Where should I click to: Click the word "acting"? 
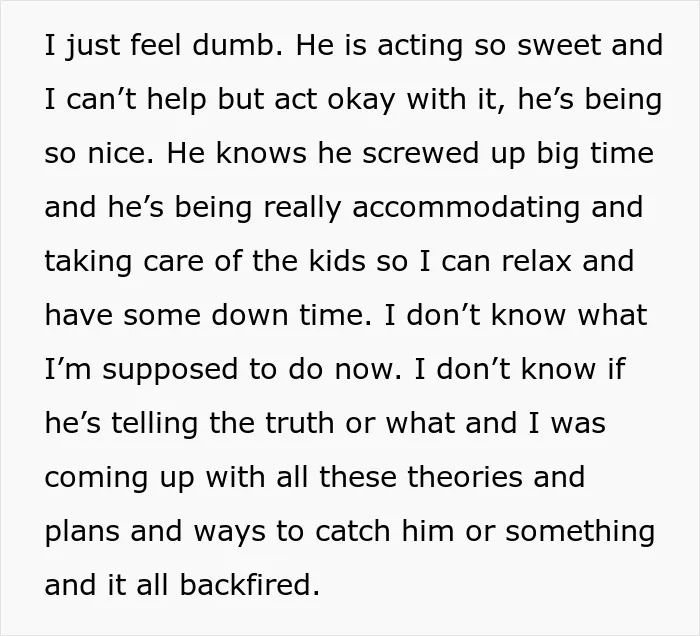420,47
